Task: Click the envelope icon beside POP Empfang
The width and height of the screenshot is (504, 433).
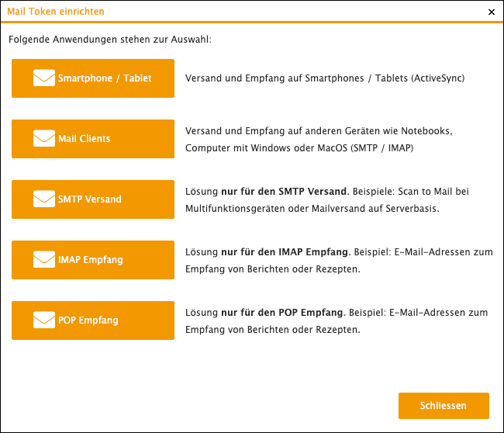Action: click(44, 320)
